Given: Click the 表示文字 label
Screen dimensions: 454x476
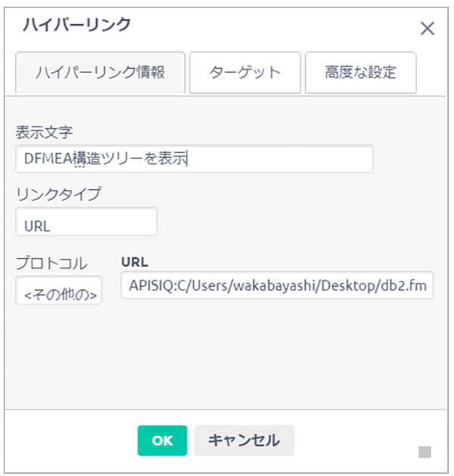Looking at the screenshot, I should point(45,132).
